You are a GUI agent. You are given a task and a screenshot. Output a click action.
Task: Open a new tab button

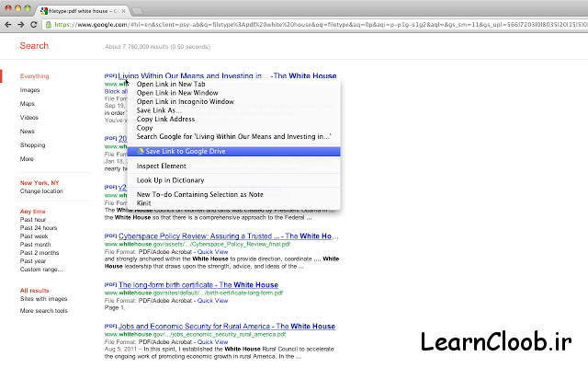[x=137, y=11]
